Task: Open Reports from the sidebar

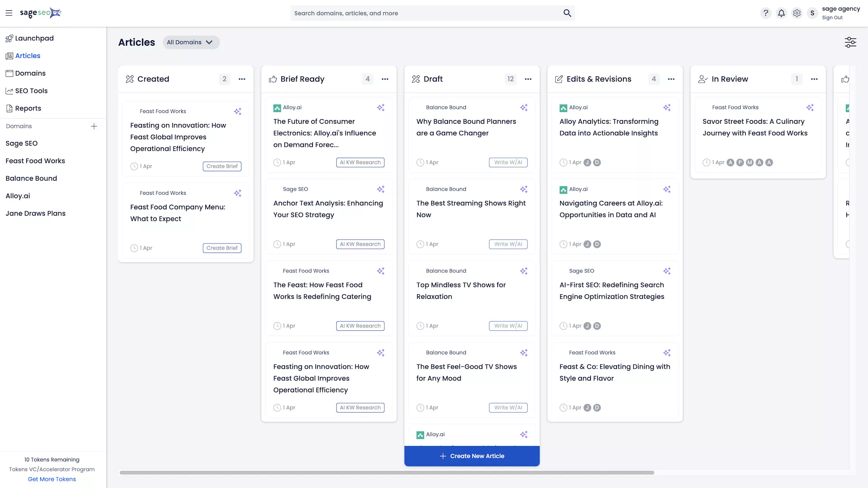Action: coord(28,108)
